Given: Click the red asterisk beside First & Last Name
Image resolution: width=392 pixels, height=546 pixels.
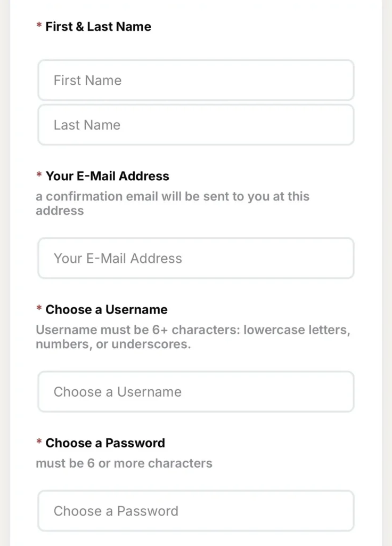Looking at the screenshot, I should (x=39, y=27).
